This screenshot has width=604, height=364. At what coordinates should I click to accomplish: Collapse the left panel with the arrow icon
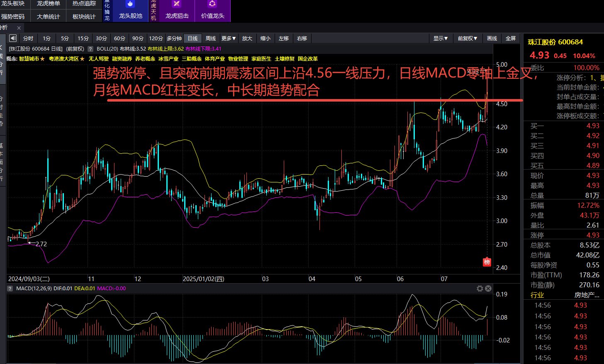pos(13,39)
